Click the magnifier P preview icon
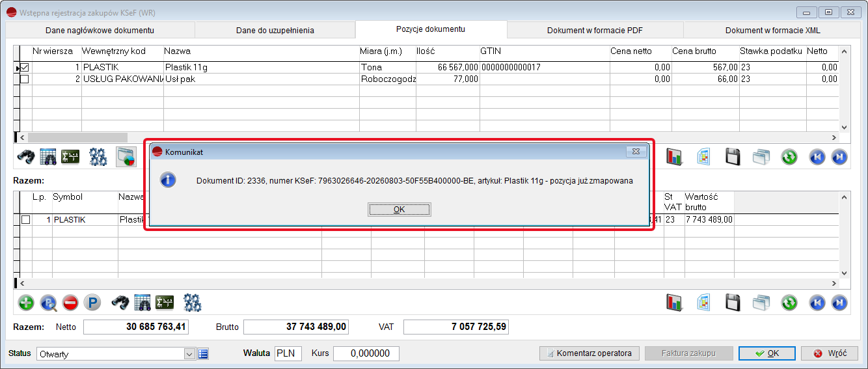This screenshot has width=868, height=369. [49, 303]
